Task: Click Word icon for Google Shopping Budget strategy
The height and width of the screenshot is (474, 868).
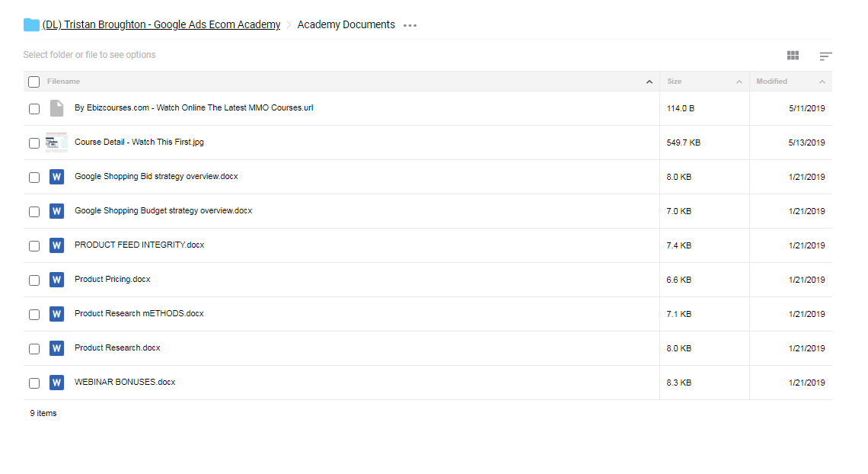Action: (x=56, y=211)
